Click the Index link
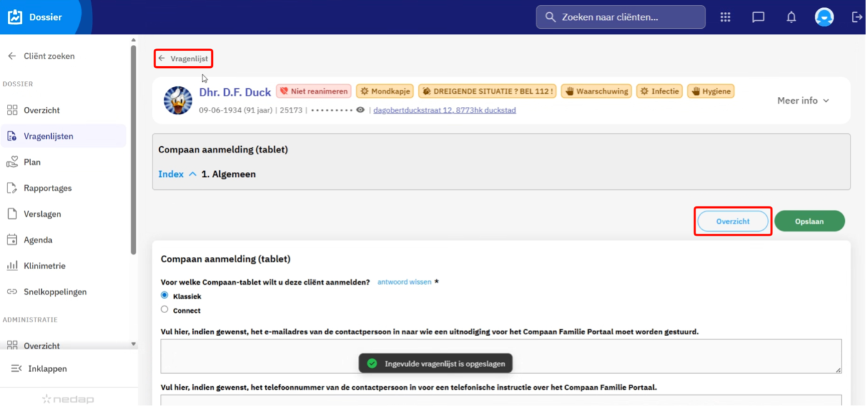Image resolution: width=868 pixels, height=408 pixels. point(171,174)
